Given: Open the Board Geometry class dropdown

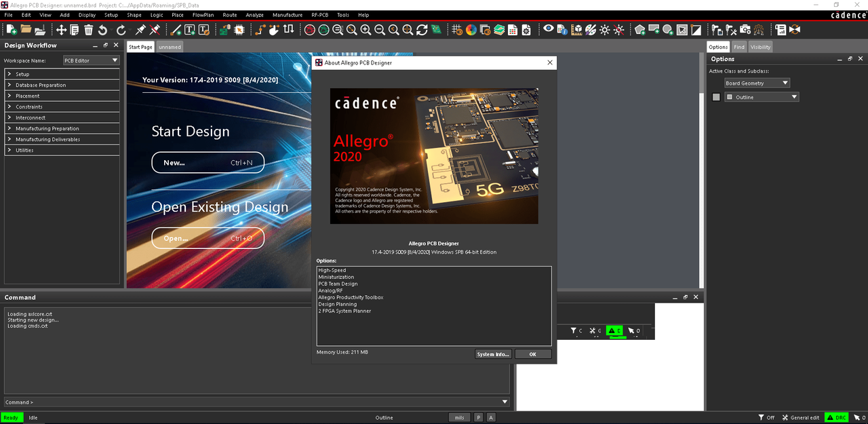Looking at the screenshot, I should (x=757, y=83).
